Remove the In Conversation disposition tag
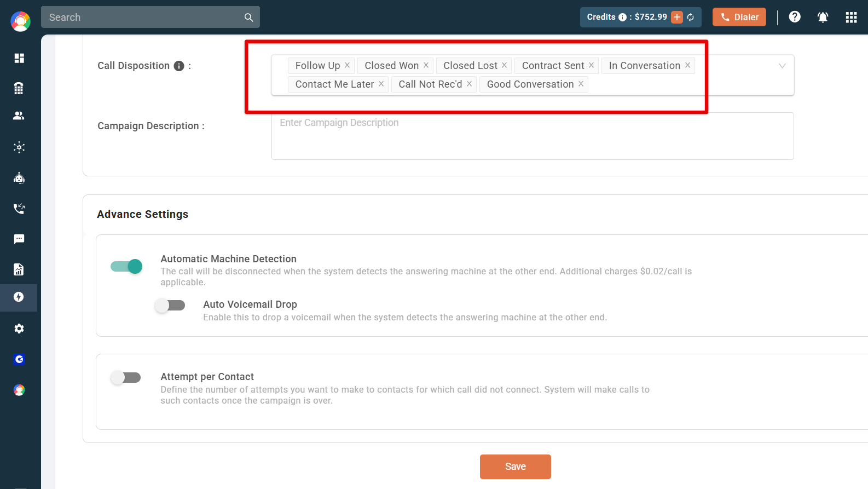This screenshot has width=868, height=489. click(x=687, y=65)
